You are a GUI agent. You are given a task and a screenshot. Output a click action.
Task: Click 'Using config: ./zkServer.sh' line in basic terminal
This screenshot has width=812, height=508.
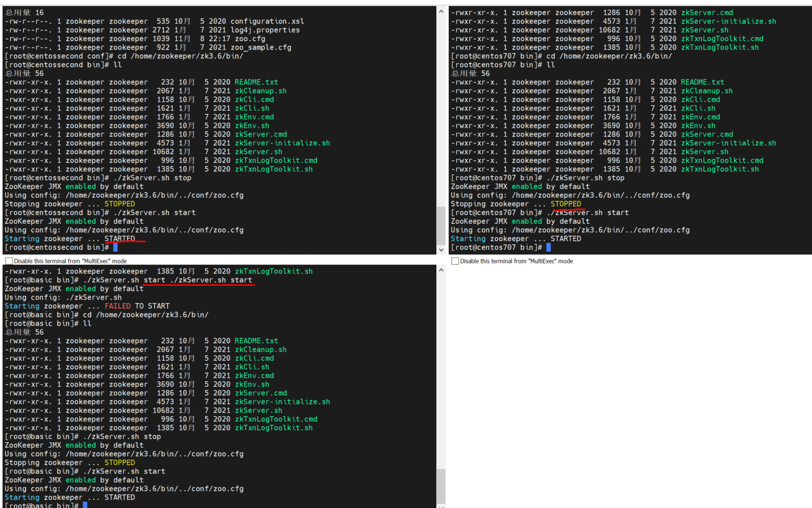click(x=63, y=297)
